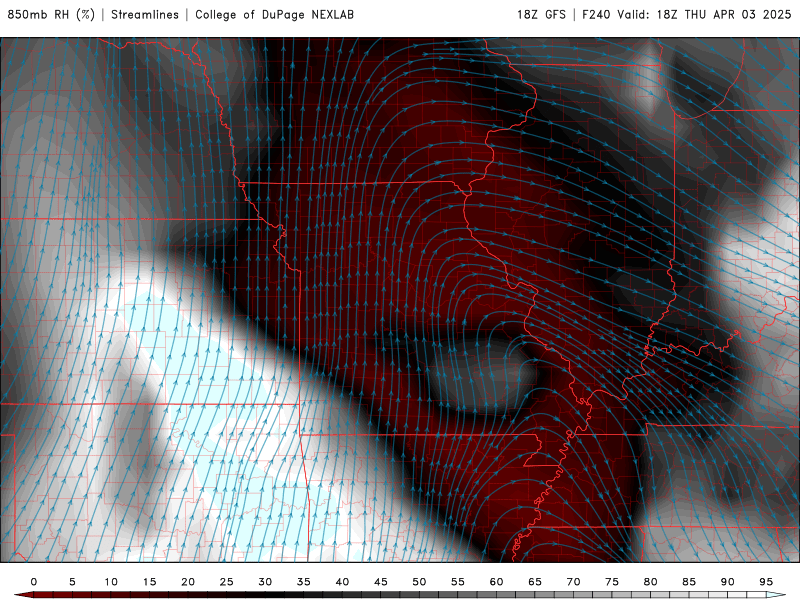Click the '15' label on the color scale

[x=149, y=582]
